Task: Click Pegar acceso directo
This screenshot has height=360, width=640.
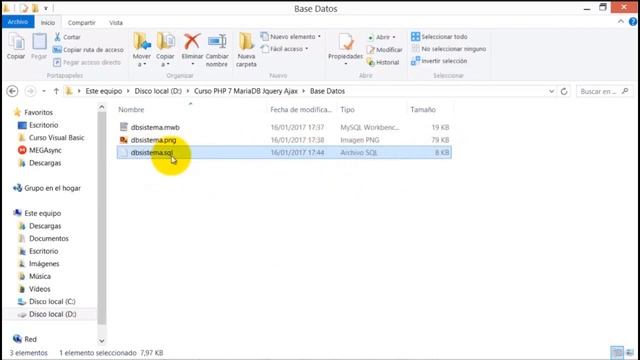Action: coord(87,62)
